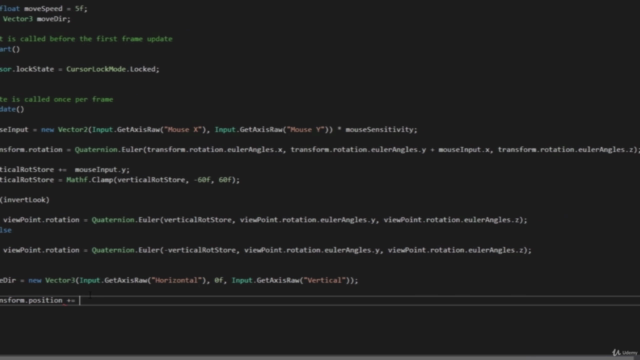Click mouseInput.x in the rotation line
640x360 pixels.
pos(464,149)
